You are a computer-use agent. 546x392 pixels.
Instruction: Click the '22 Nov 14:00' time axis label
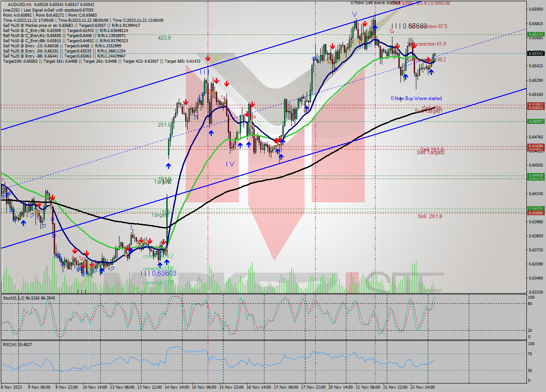coord(422,387)
